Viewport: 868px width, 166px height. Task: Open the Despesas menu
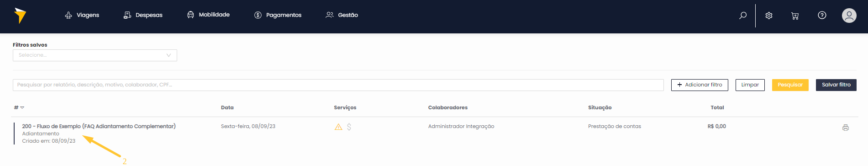point(143,15)
